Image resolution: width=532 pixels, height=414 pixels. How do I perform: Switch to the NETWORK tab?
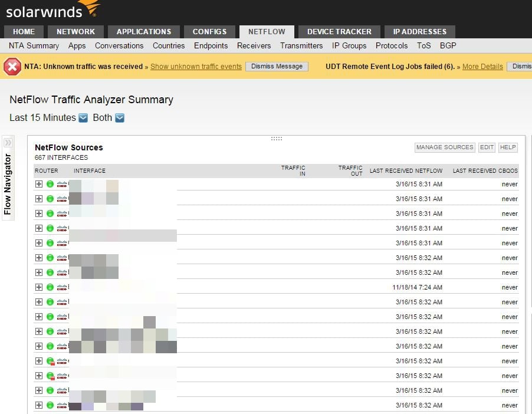[x=75, y=32]
